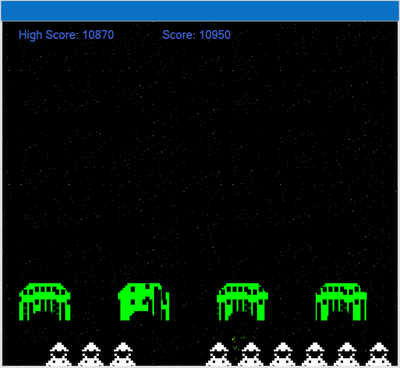The width and height of the screenshot is (400, 368).
Task: Click the empty gap between the ship groups
Action: (171, 354)
